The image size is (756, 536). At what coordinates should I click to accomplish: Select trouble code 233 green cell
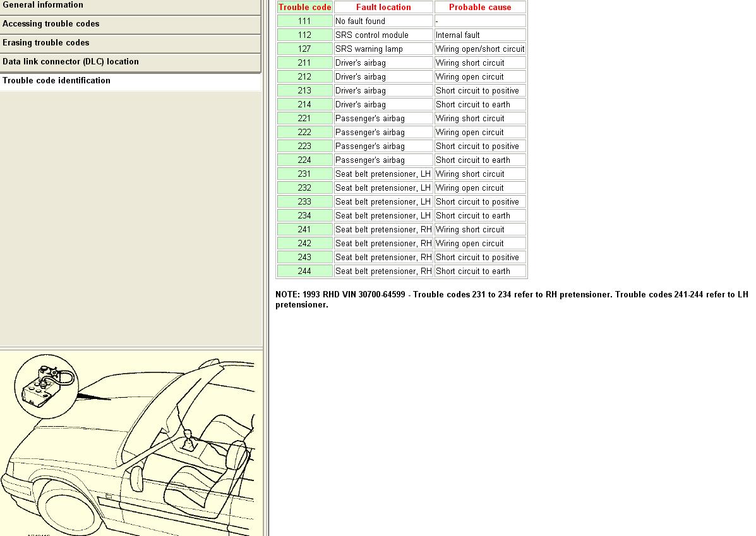tap(304, 202)
